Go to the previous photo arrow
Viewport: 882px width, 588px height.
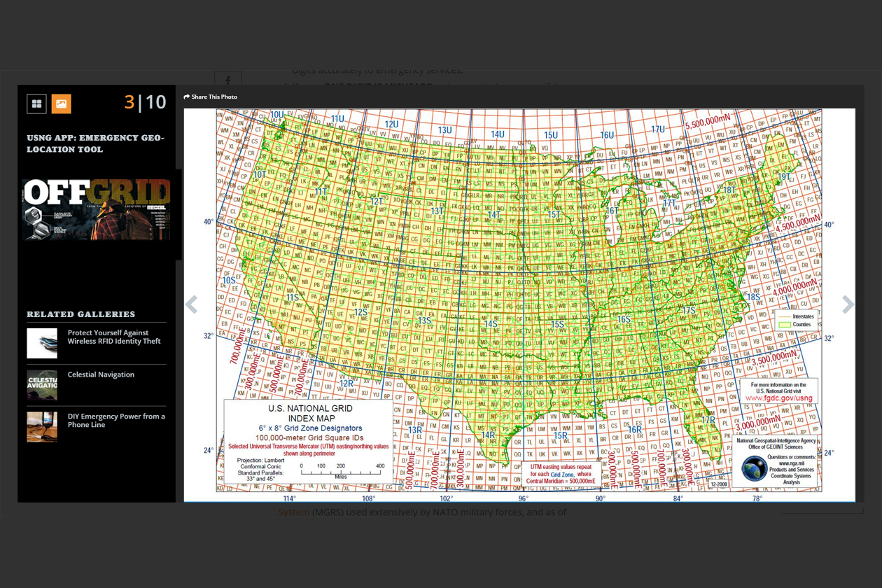click(191, 304)
